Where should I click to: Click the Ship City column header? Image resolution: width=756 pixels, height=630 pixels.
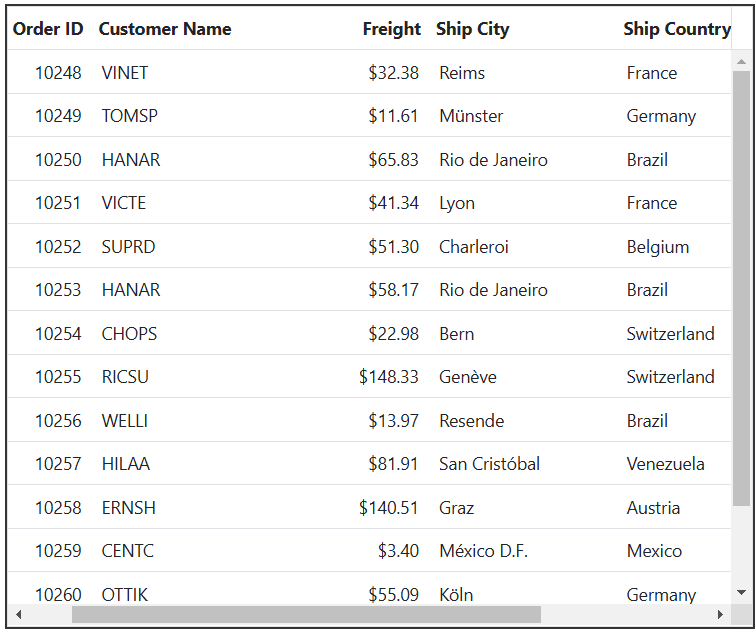[472, 29]
